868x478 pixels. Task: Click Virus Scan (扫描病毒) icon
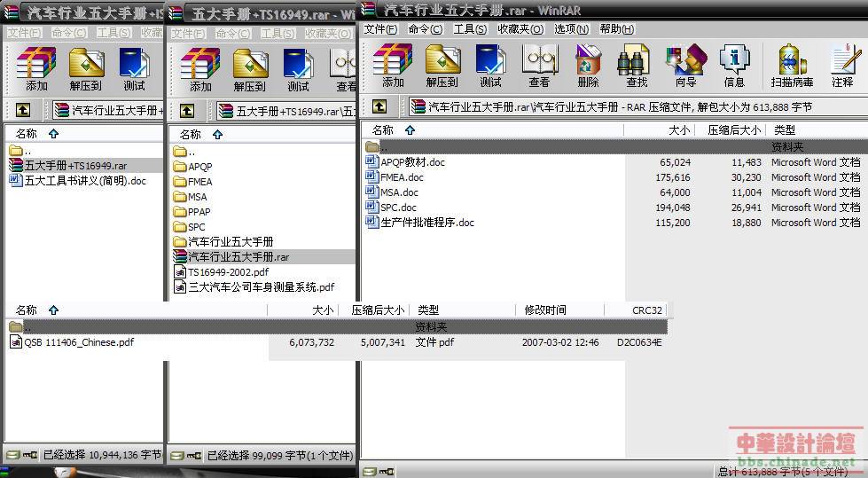click(x=792, y=66)
